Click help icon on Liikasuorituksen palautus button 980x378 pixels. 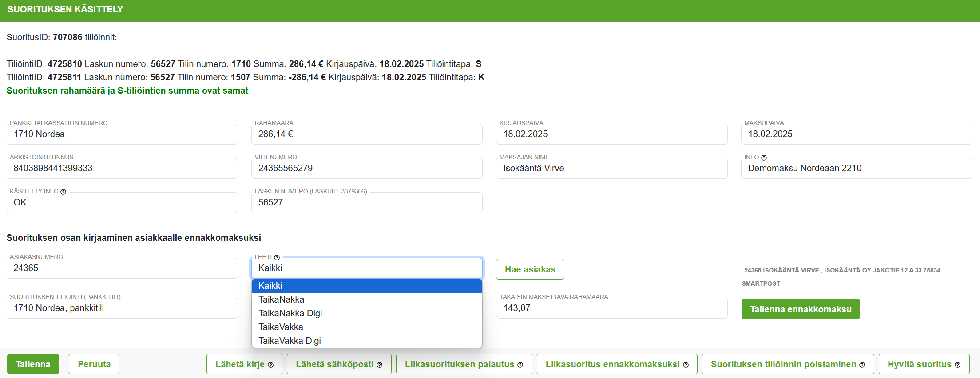520,365
